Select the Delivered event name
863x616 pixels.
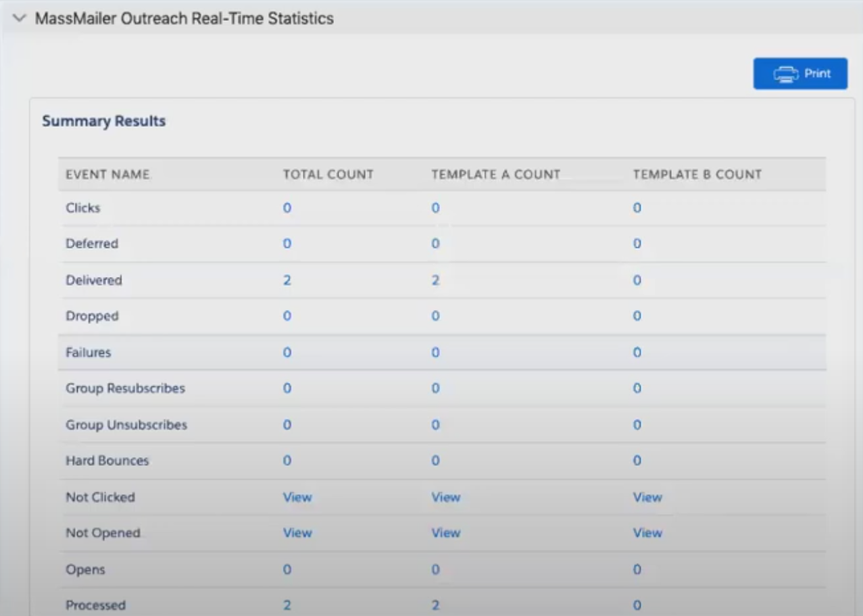coord(94,280)
